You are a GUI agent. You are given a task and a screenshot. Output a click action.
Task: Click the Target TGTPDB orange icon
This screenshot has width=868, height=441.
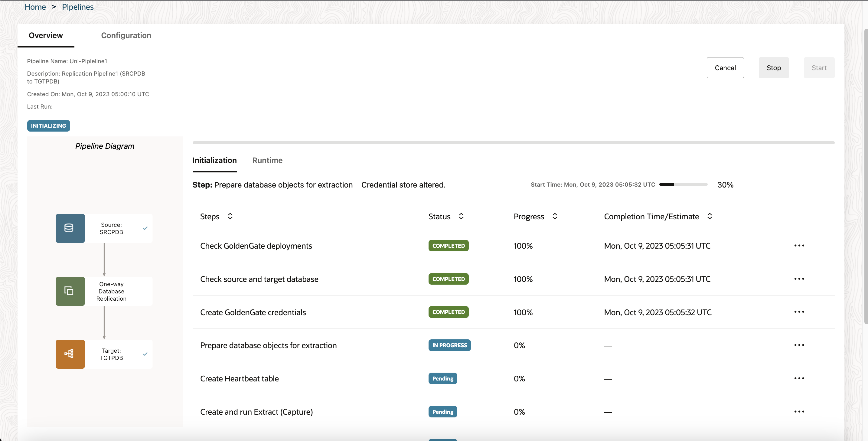70,354
